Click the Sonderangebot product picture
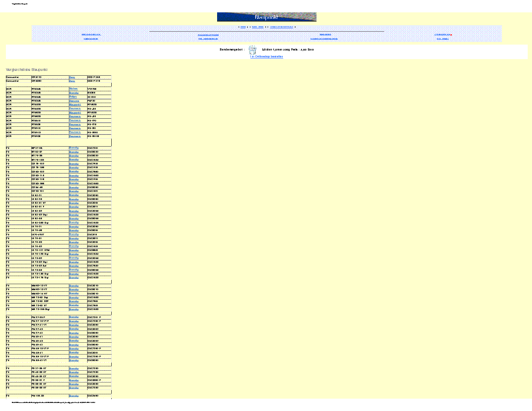The height and width of the screenshot is (411, 532). point(253,50)
